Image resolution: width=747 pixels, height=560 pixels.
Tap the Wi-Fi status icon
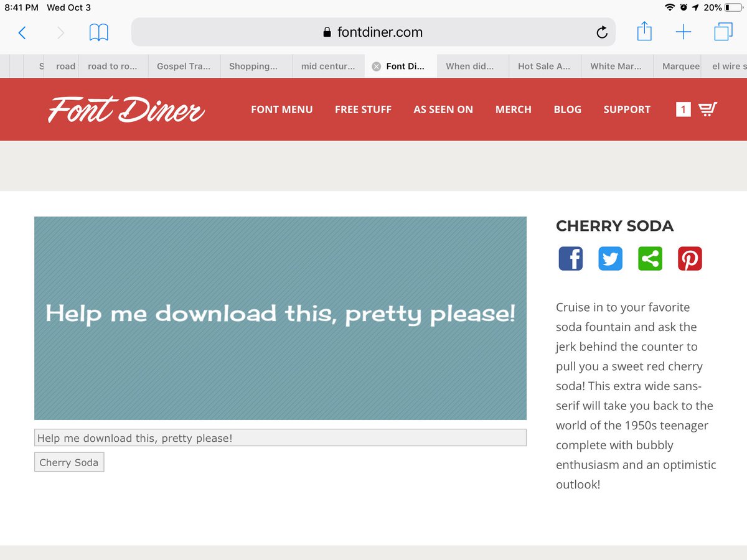tap(670, 7)
